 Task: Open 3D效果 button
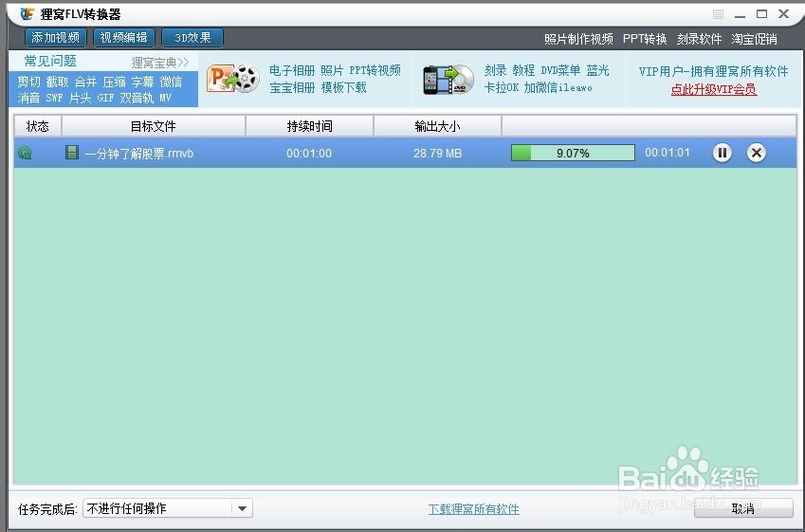(192, 38)
